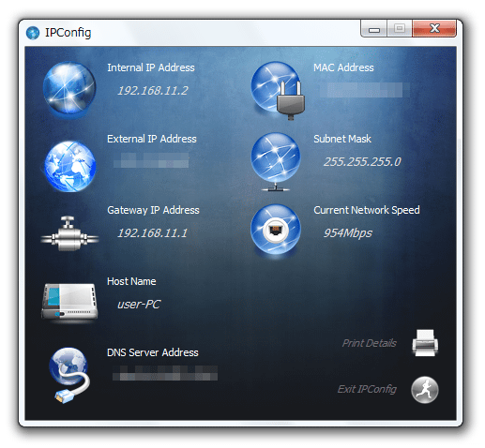Click the DNS Server globe cable icon
The image size is (485, 448).
(69, 375)
